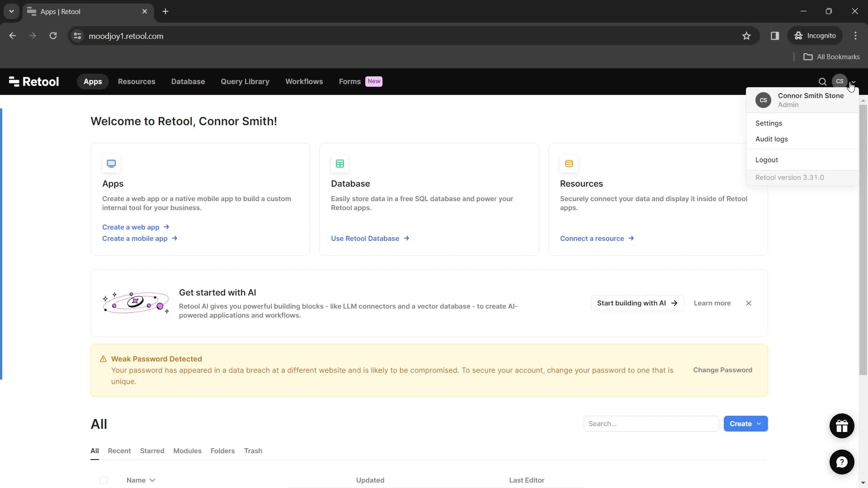This screenshot has height=488, width=868.
Task: Bookmark this page with the star icon
Action: [746, 36]
